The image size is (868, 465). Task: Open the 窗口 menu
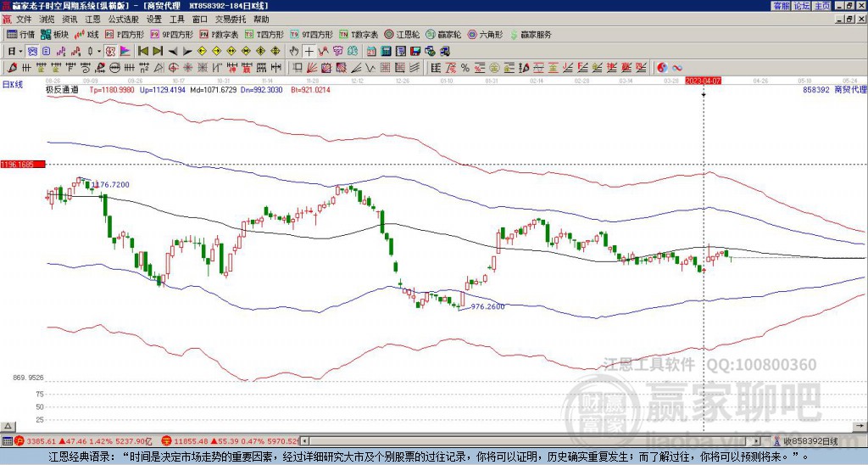pyautogui.click(x=200, y=20)
